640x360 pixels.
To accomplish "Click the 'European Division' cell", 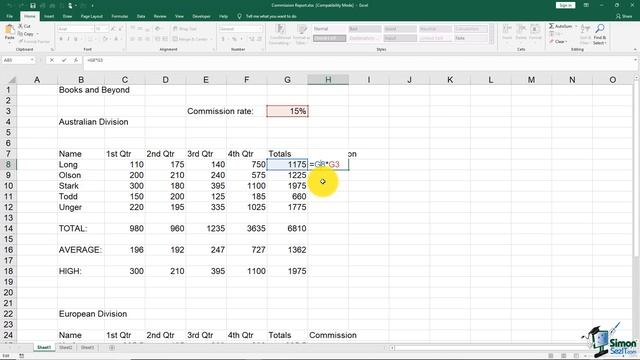I will pos(93,314).
